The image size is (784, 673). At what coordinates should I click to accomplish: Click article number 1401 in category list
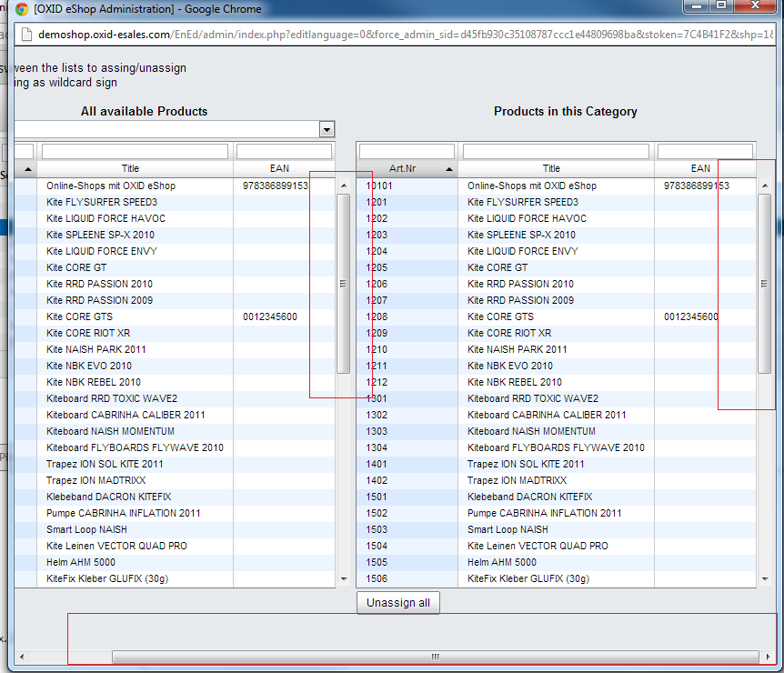[x=377, y=464]
